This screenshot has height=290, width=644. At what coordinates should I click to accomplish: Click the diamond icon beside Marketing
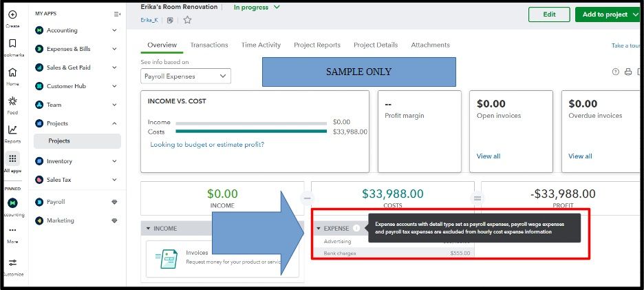point(115,220)
